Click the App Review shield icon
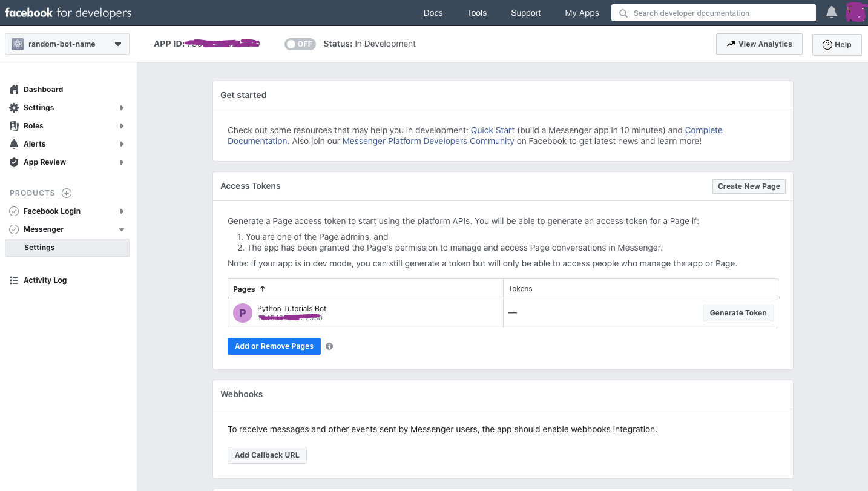Screen dimensions: 868x491 click(x=14, y=162)
